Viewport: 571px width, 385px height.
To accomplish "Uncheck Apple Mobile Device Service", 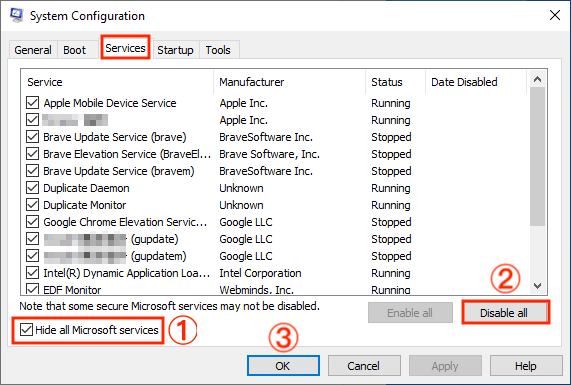I will 32,103.
